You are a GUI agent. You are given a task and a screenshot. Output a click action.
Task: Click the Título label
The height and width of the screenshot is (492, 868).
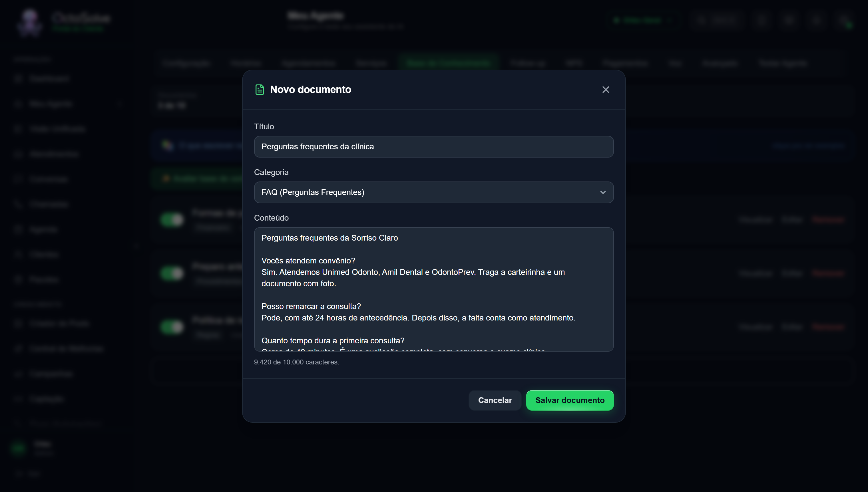pyautogui.click(x=264, y=126)
